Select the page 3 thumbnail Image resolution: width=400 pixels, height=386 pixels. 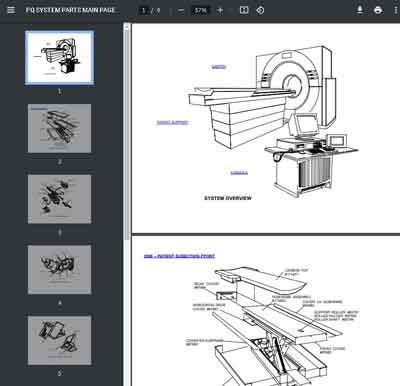click(x=60, y=199)
